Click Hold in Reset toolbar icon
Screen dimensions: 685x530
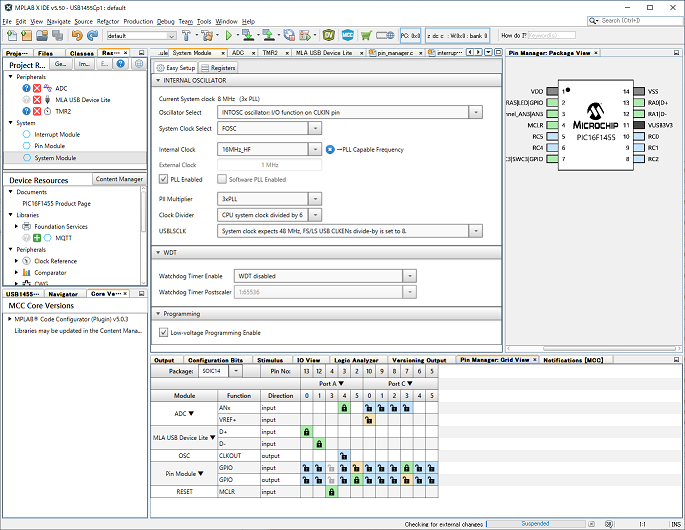tap(289, 35)
